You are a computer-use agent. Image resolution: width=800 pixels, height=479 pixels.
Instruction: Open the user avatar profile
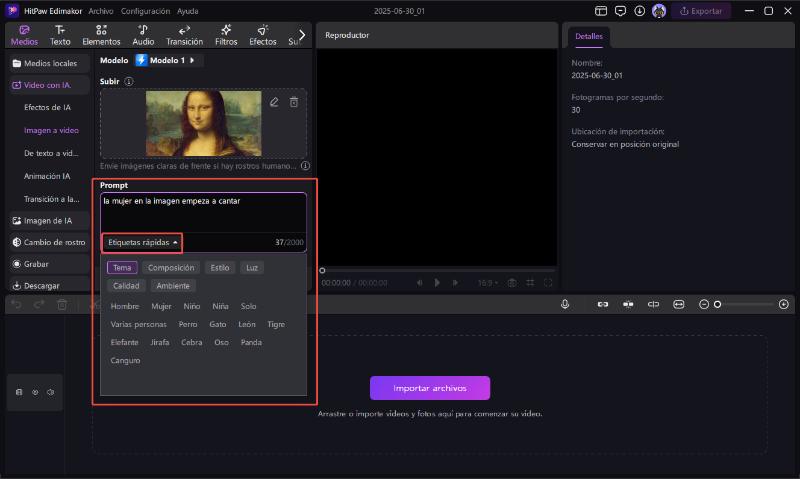(659, 11)
